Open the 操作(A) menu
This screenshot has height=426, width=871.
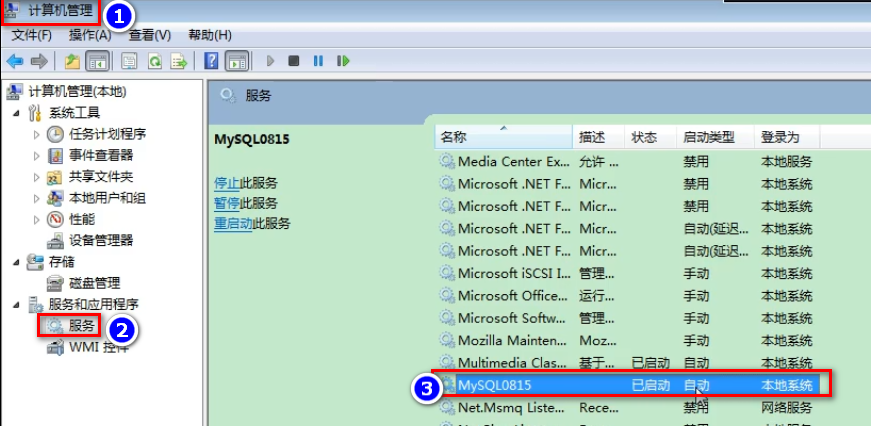coord(90,36)
